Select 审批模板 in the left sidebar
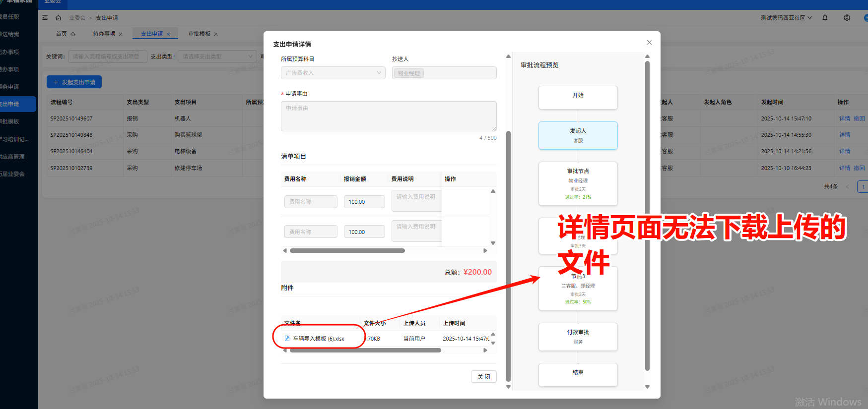 coord(10,121)
